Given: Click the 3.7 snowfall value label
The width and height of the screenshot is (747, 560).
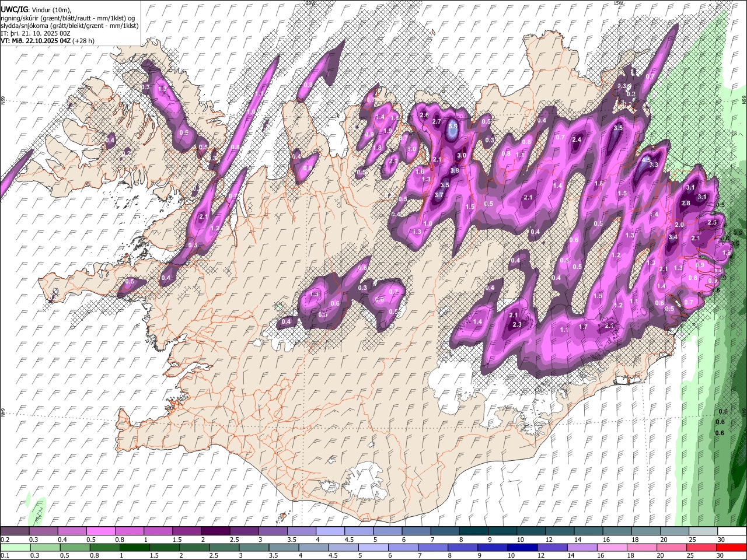Looking at the screenshot, I should 439,195.
